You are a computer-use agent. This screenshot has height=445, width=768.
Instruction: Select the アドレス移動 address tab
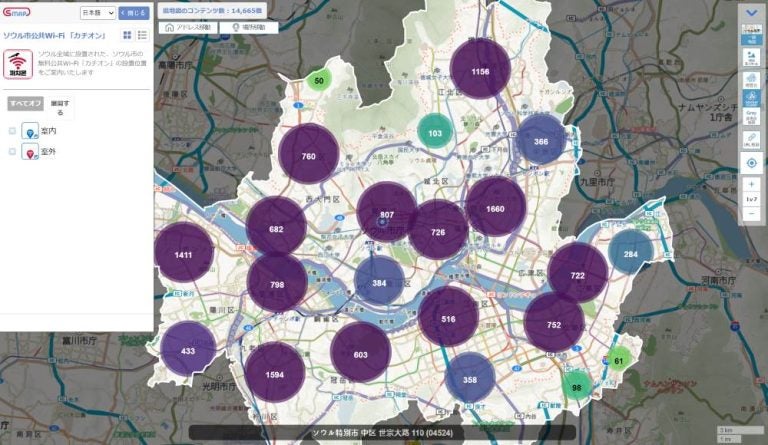point(189,28)
